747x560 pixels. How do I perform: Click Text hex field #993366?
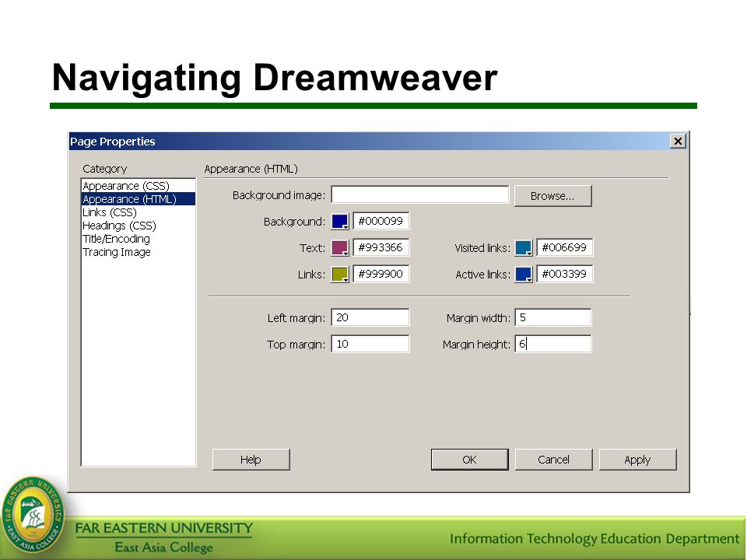(x=381, y=247)
